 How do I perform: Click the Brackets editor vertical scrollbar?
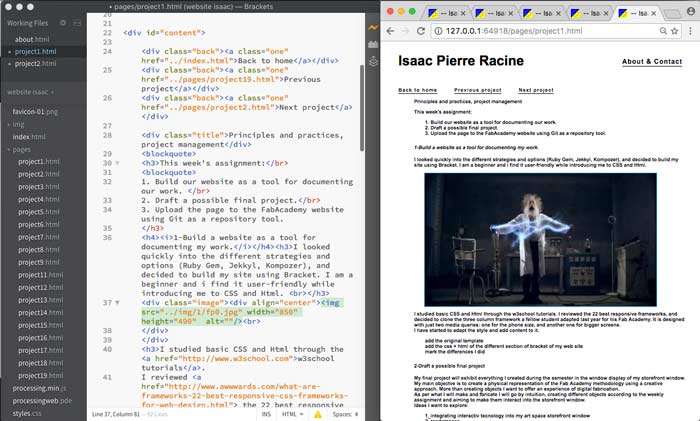[362, 108]
